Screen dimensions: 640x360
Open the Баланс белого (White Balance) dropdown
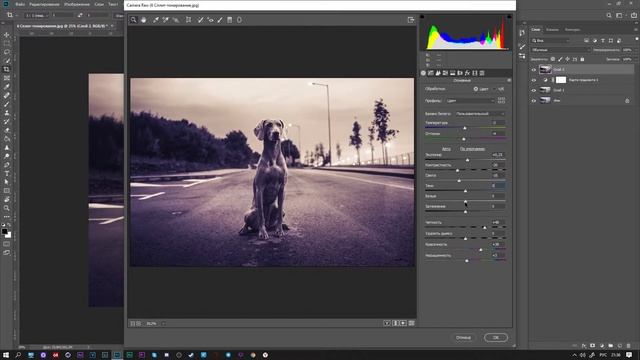coord(480,113)
